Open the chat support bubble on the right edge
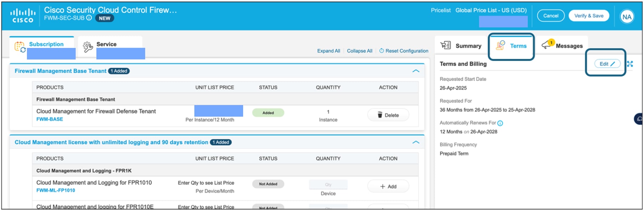 pos(639,119)
